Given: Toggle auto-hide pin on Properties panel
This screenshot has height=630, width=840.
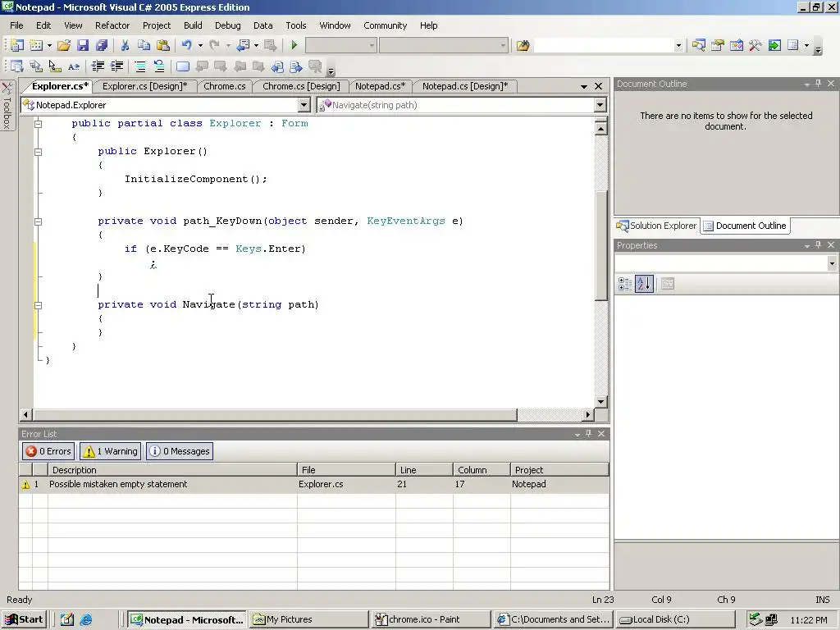Looking at the screenshot, I should [x=818, y=244].
